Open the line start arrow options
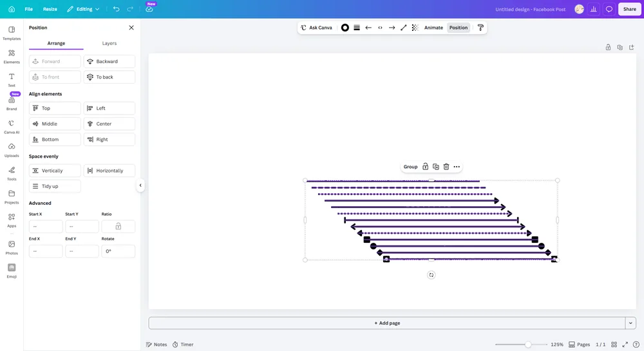The height and width of the screenshot is (351, 644). 368,28
